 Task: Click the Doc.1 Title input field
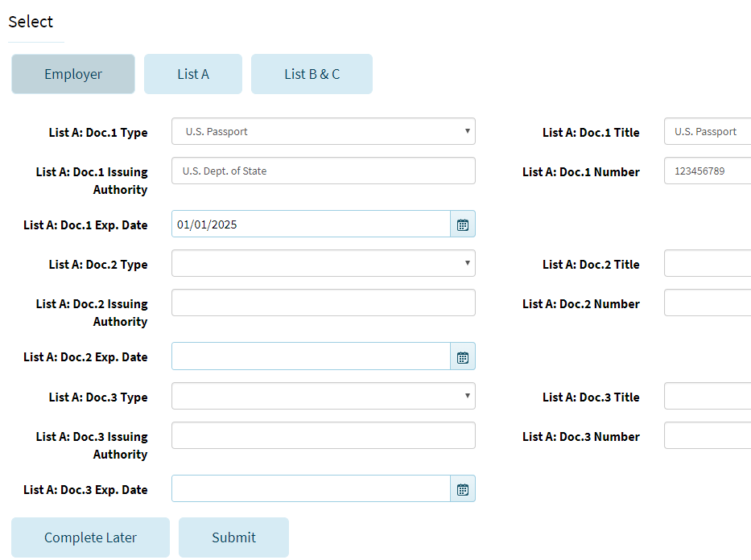click(x=708, y=131)
